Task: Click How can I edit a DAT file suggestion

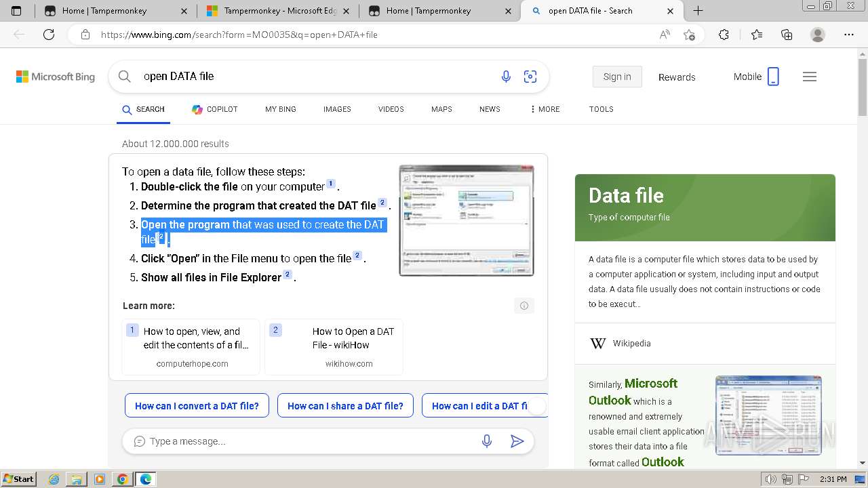Action: (x=484, y=406)
